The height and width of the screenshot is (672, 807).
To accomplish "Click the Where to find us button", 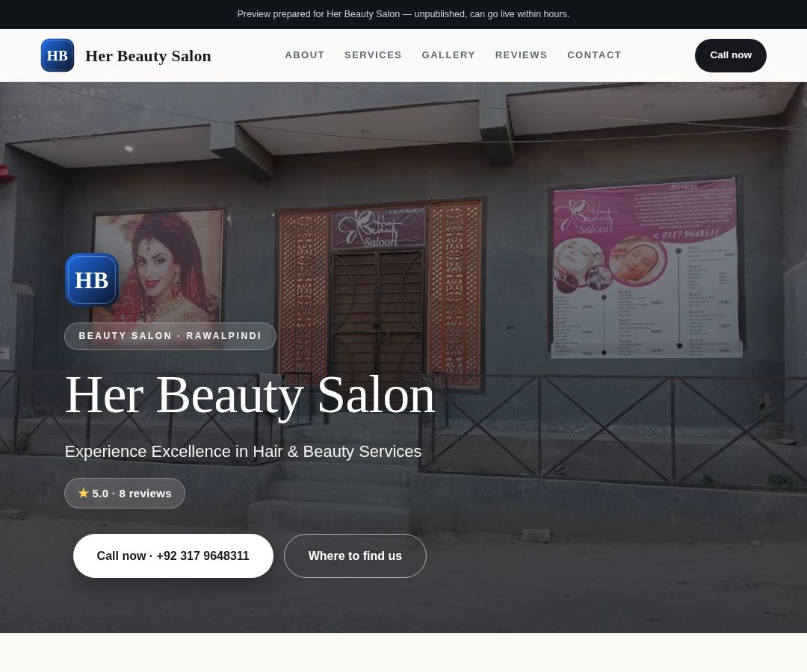I will 355,556.
